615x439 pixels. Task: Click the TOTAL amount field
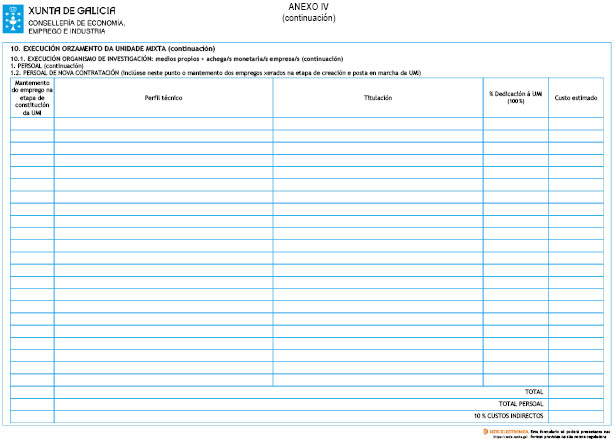(576, 391)
